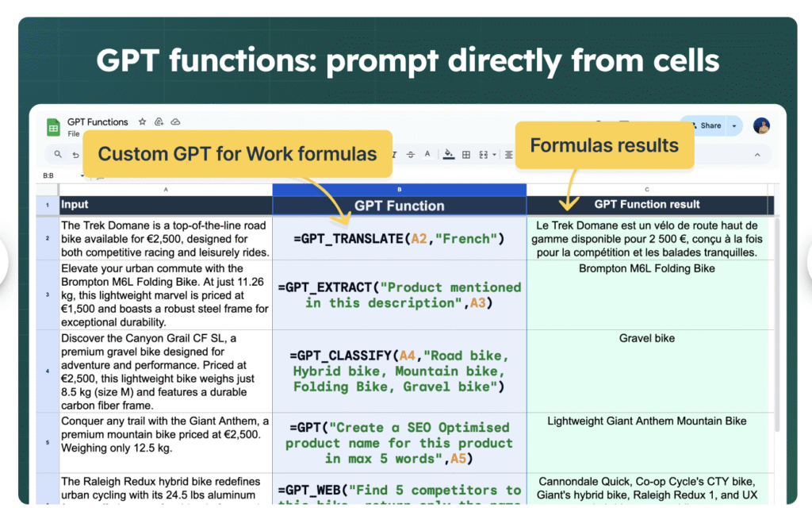The height and width of the screenshot is (508, 812).
Task: Undo the last action
Action: 75,155
